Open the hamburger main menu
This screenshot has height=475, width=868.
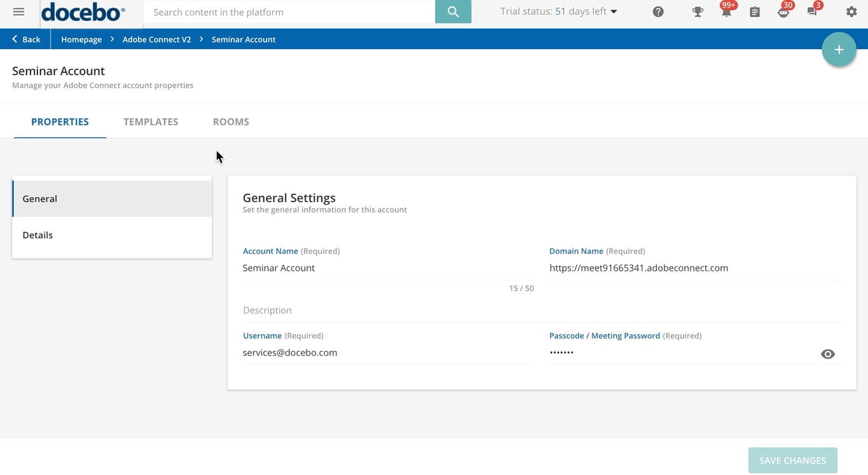18,12
